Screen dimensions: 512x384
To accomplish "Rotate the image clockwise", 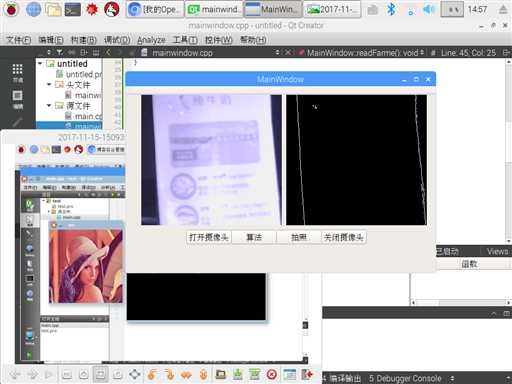I will click(x=169, y=374).
